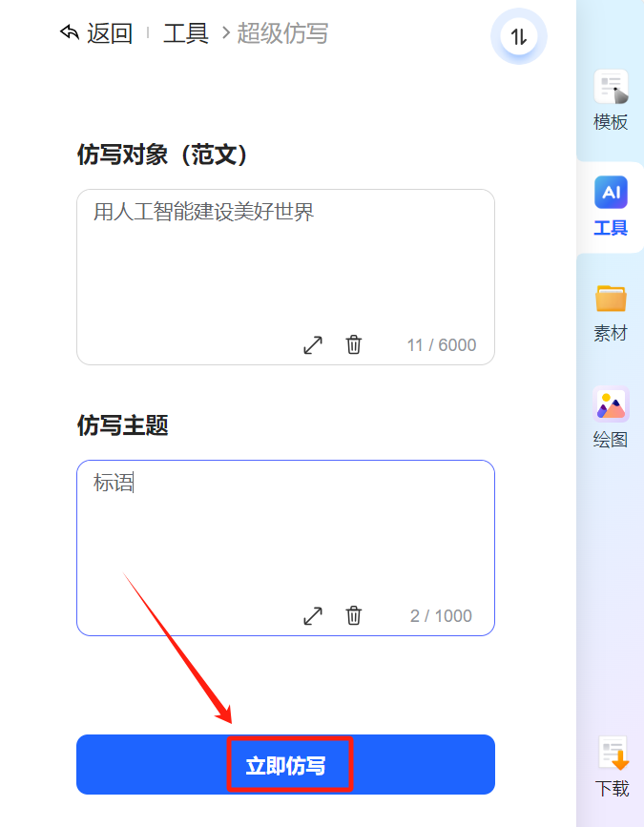Select the AI 工具 sidebar tab
Image resolution: width=644 pixels, height=827 pixels.
point(611,206)
